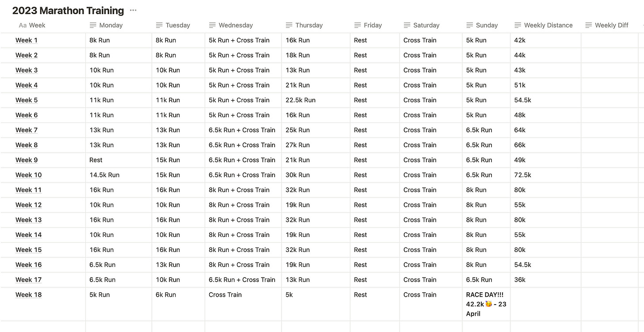The image size is (644, 332).
Task: Select Week 18 empty Weekly Distance cell
Action: click(x=545, y=304)
